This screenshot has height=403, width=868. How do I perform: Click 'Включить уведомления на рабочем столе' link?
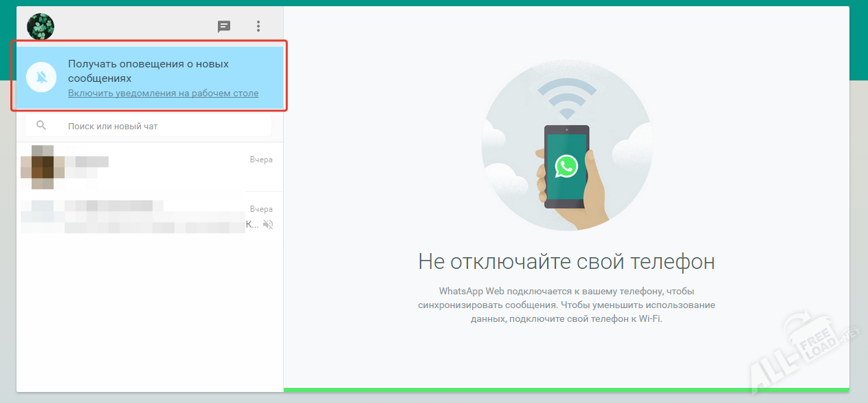164,93
